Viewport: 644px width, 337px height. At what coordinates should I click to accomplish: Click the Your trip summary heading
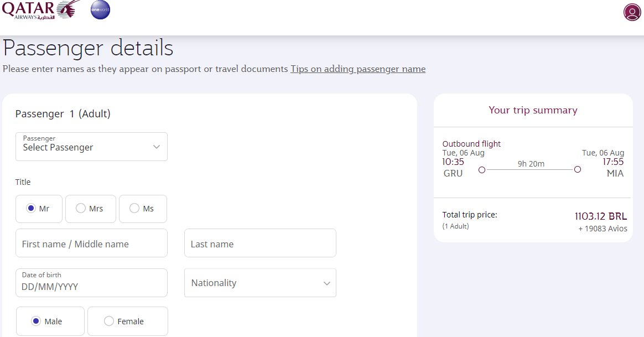point(533,110)
